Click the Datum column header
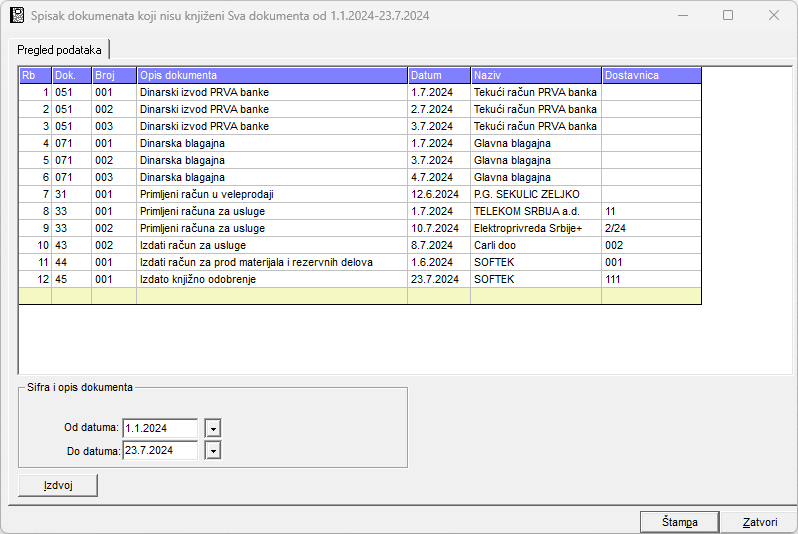The height and width of the screenshot is (534, 798). [x=438, y=75]
